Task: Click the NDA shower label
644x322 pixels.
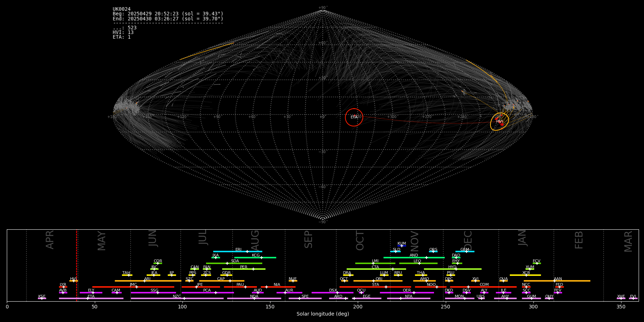Action: pyautogui.click(x=254, y=297)
